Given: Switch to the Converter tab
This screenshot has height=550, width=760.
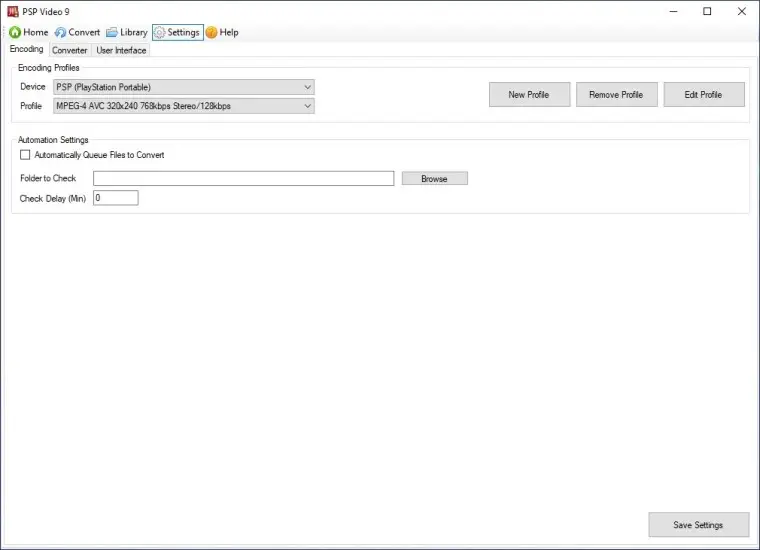Looking at the screenshot, I should coord(70,50).
